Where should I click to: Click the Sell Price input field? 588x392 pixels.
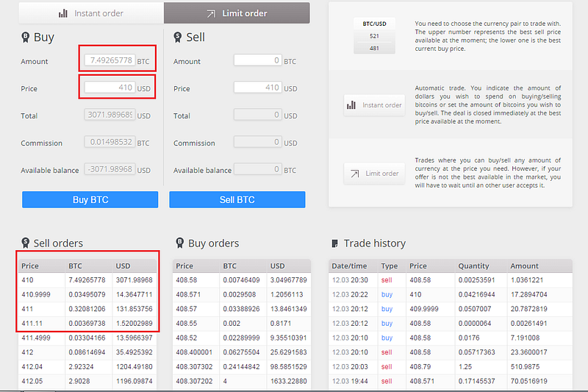pyautogui.click(x=258, y=88)
